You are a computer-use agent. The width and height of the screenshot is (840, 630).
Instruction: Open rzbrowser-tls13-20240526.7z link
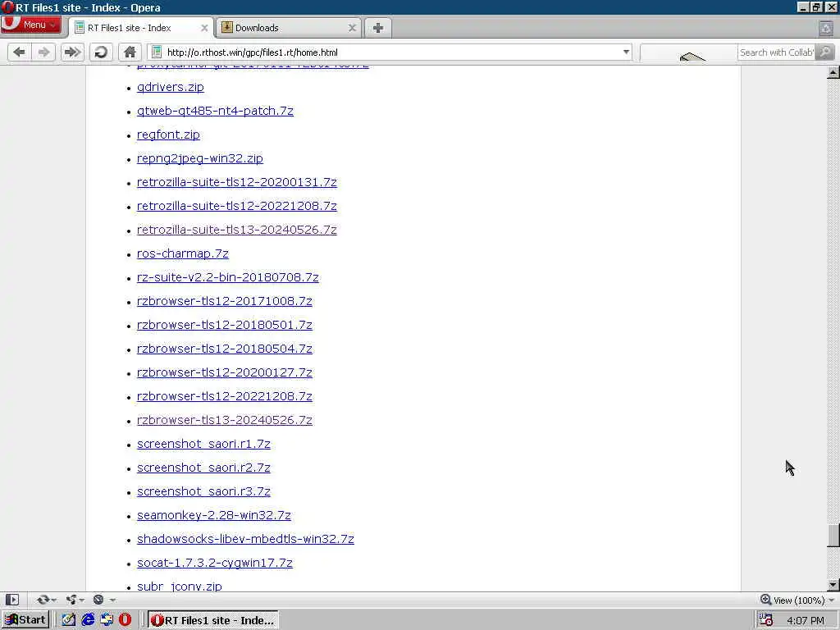pyautogui.click(x=225, y=420)
